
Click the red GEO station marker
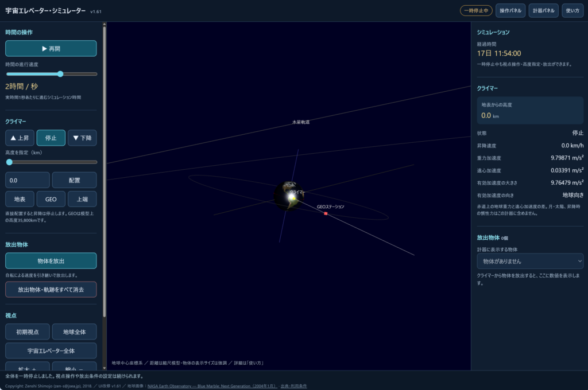coord(326,213)
